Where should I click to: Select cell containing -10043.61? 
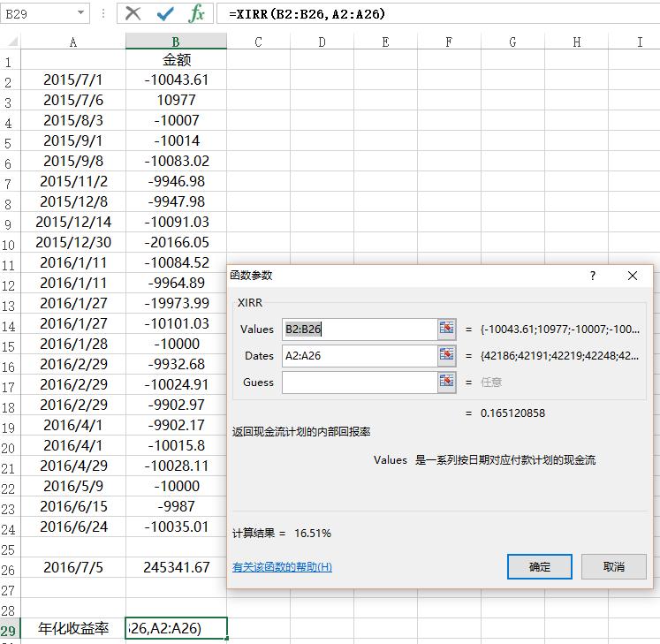pos(176,80)
